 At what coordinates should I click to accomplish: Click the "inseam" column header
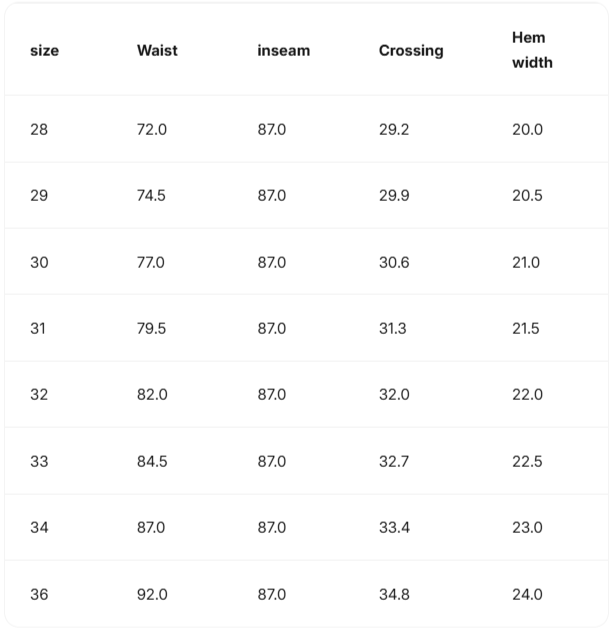click(283, 51)
